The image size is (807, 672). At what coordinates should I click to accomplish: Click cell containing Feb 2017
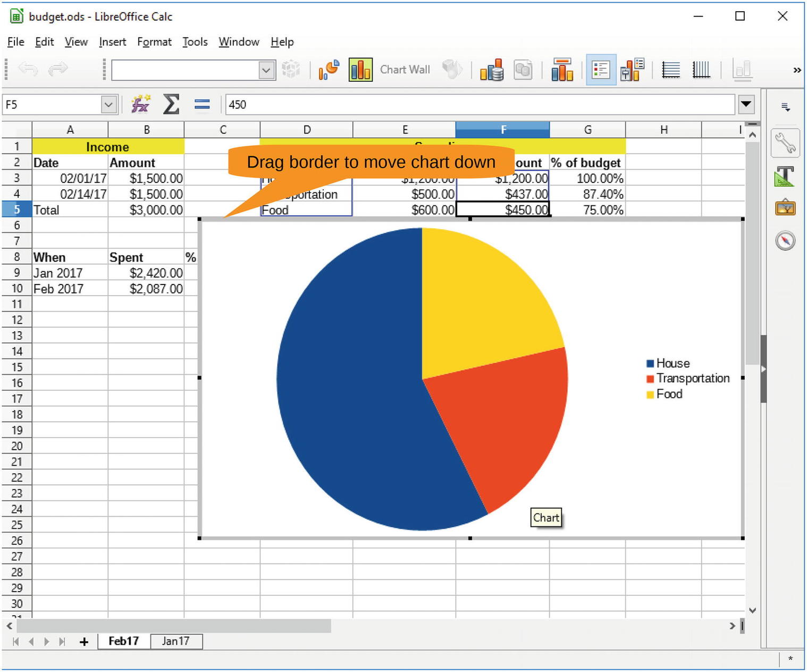[70, 289]
